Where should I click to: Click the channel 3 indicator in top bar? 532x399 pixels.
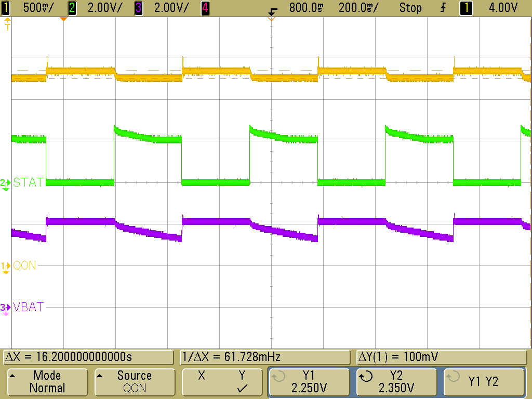pyautogui.click(x=138, y=8)
